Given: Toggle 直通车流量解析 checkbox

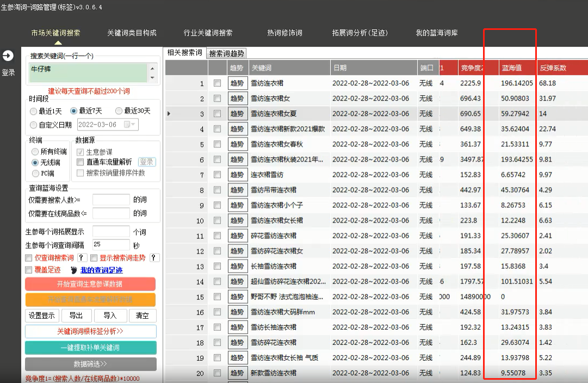Looking at the screenshot, I should point(80,162).
